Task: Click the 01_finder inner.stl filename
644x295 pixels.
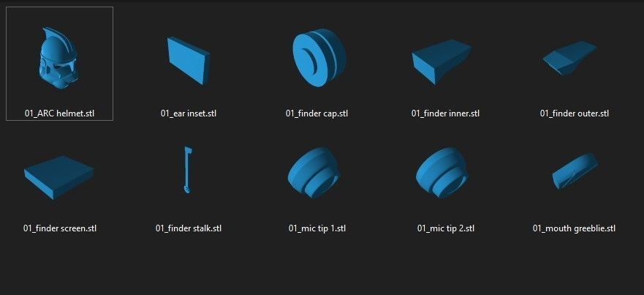Action: point(445,113)
